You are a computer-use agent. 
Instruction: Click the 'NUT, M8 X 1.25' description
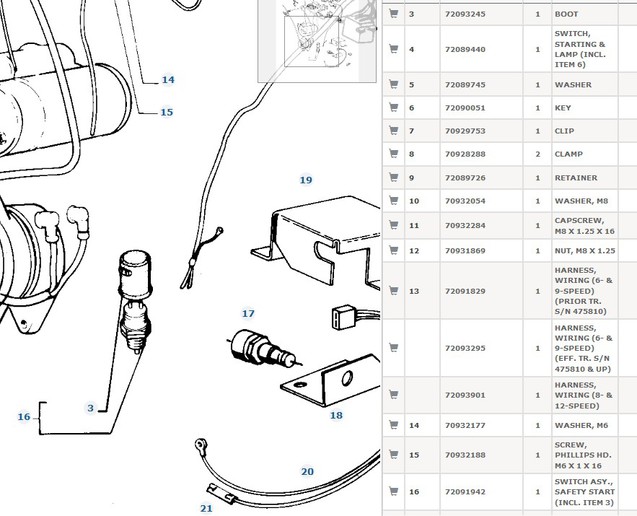pos(585,251)
